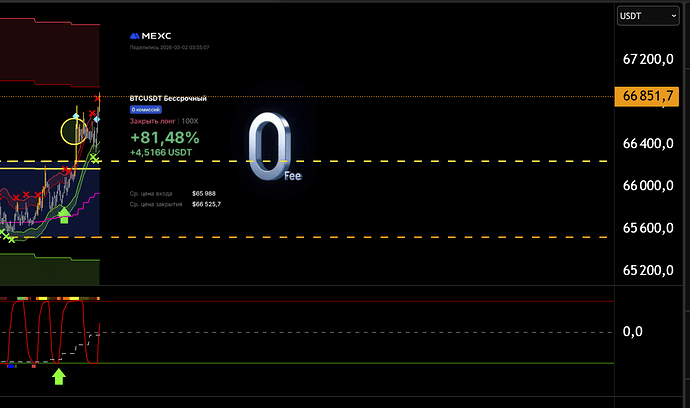This screenshot has width=690, height=408.
Task: Click the large 0 Fee graphic
Action: click(270, 148)
